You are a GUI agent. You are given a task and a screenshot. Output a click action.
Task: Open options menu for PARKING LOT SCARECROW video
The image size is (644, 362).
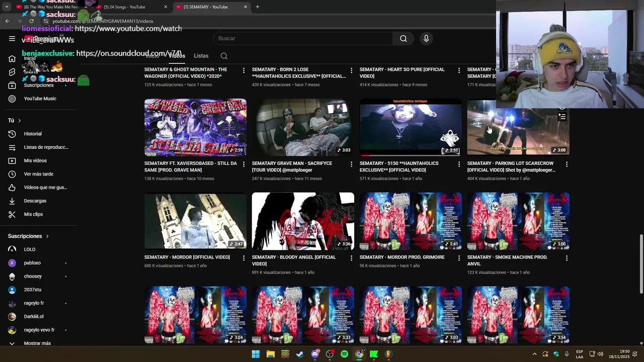pyautogui.click(x=567, y=164)
